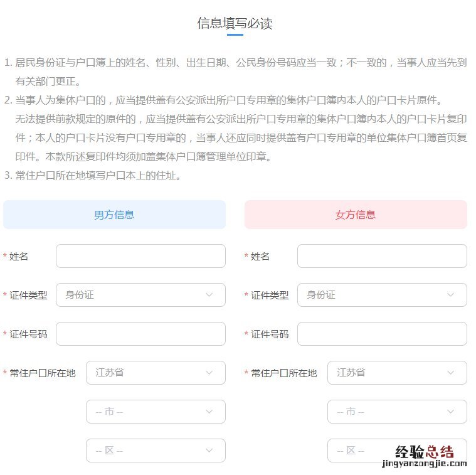Click the male ID number input field
The width and height of the screenshot is (476, 475).
tap(140, 334)
